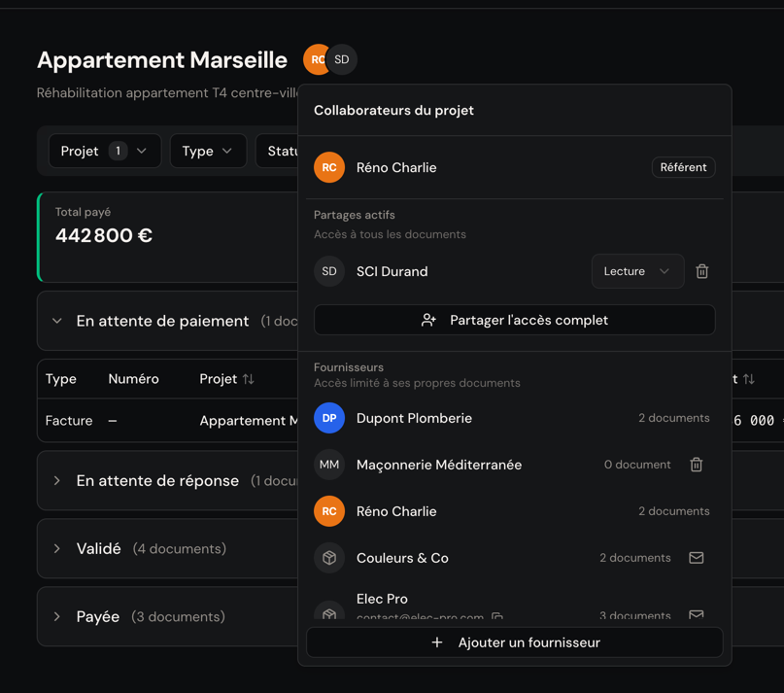Expand the En attente de paiement section

pos(56,320)
